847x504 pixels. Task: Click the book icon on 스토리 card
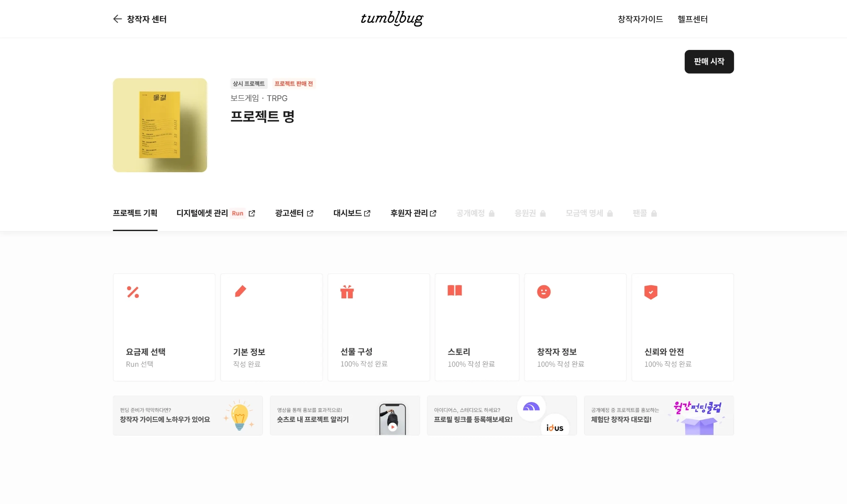[454, 290]
